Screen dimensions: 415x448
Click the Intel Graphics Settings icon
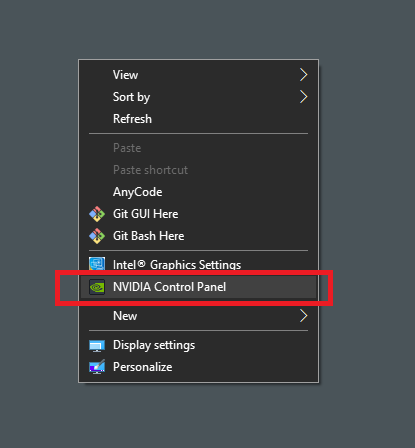(97, 264)
